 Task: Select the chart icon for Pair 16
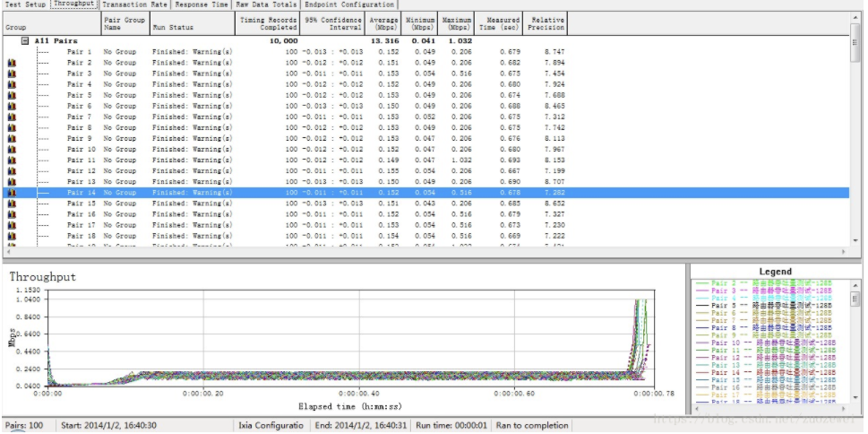tap(13, 214)
